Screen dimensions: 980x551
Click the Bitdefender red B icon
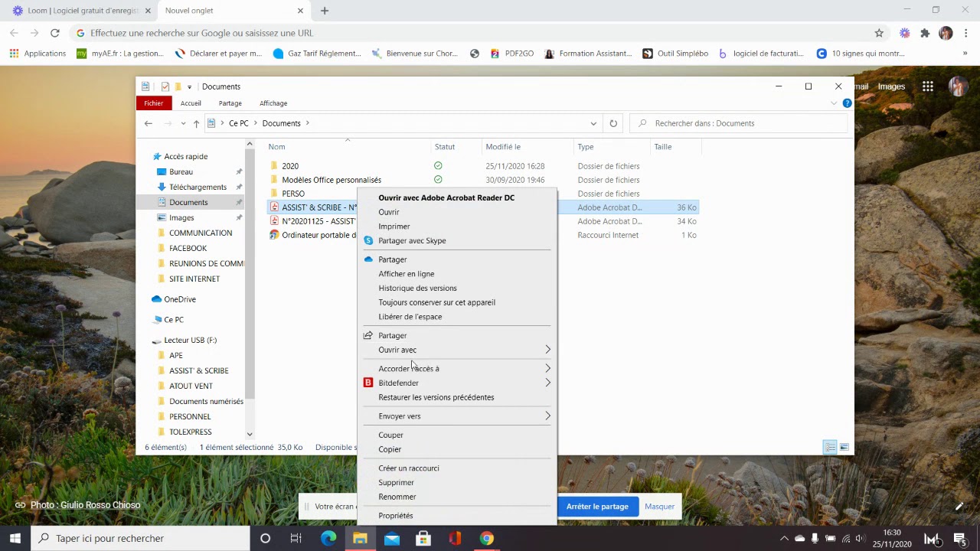point(368,383)
